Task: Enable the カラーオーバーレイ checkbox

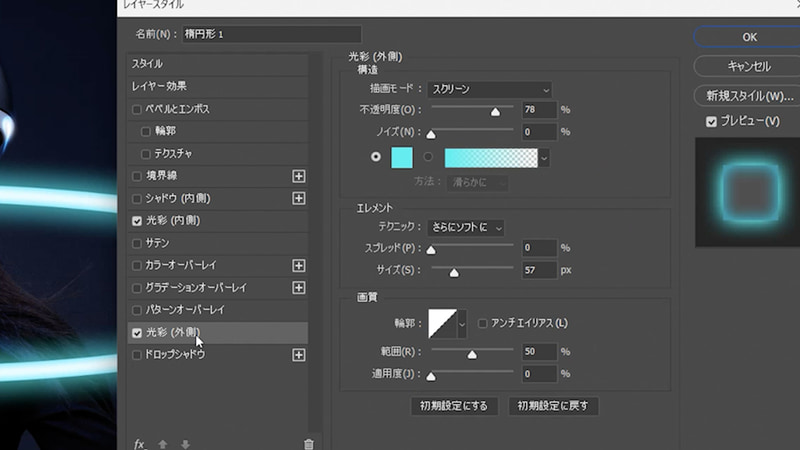Action: (x=136, y=265)
